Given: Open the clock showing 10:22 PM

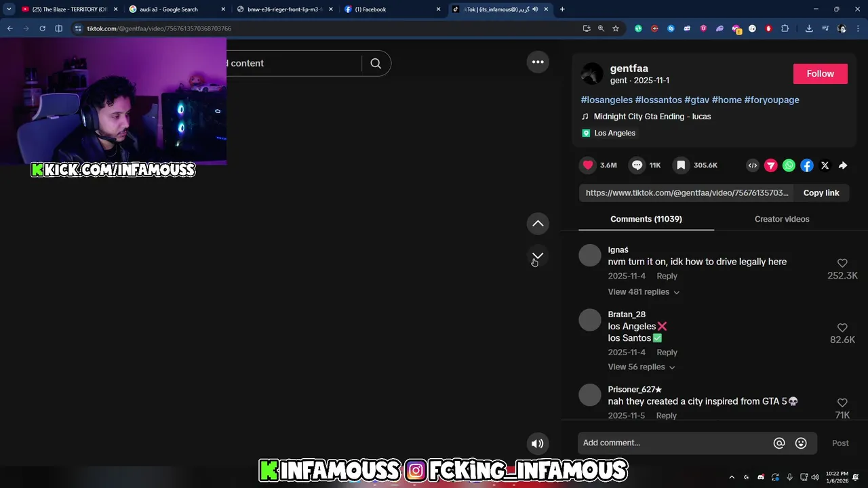Looking at the screenshot, I should [x=837, y=477].
